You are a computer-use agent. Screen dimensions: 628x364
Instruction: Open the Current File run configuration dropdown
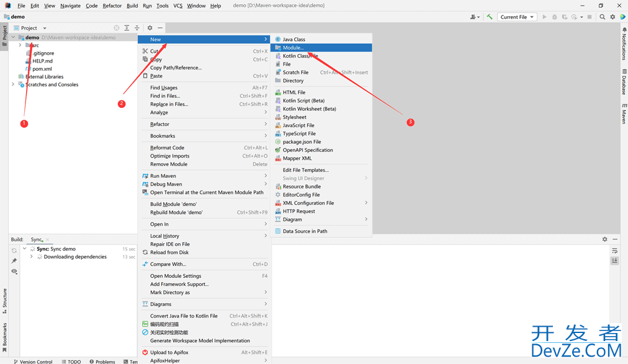coord(517,17)
